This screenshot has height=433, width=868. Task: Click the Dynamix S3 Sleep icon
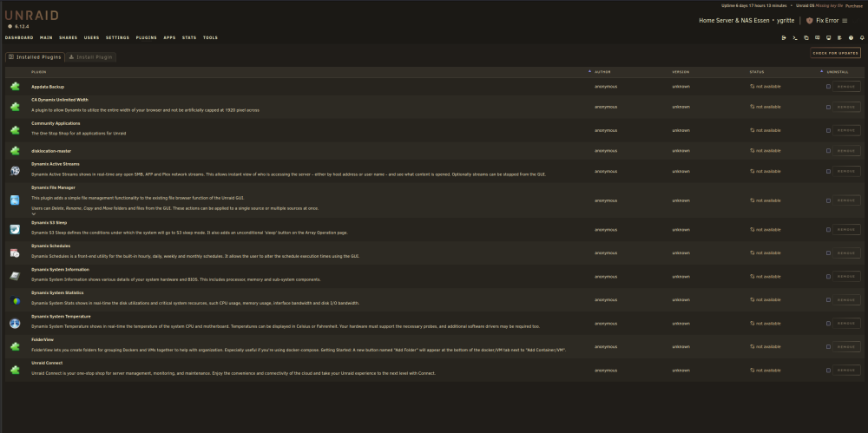coord(15,229)
